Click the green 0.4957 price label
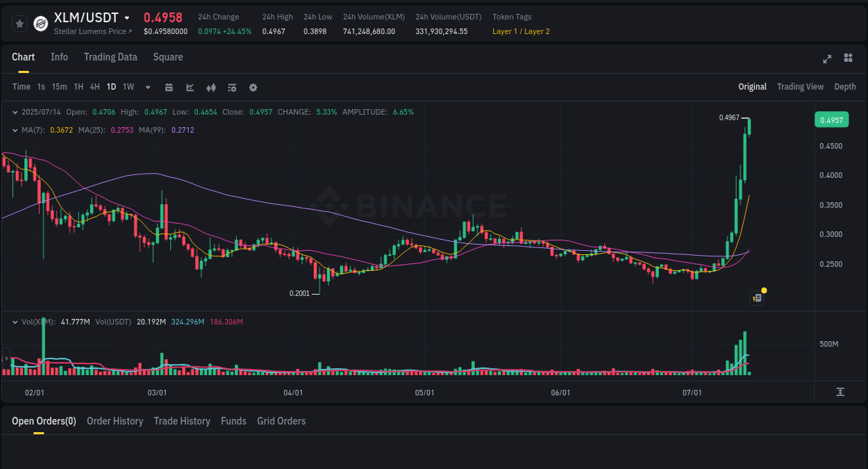This screenshot has height=469, width=868. [x=831, y=120]
